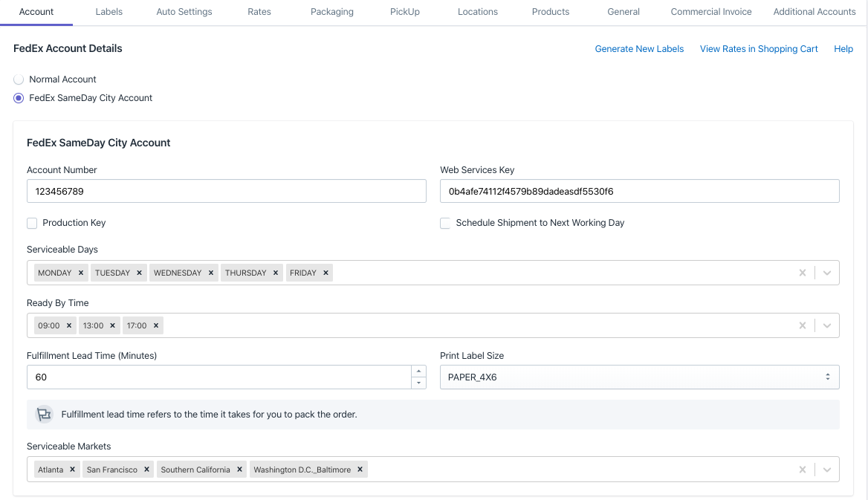Open View Rates in Shopping Cart link
Image resolution: width=868 pixels, height=500 pixels.
(x=759, y=49)
